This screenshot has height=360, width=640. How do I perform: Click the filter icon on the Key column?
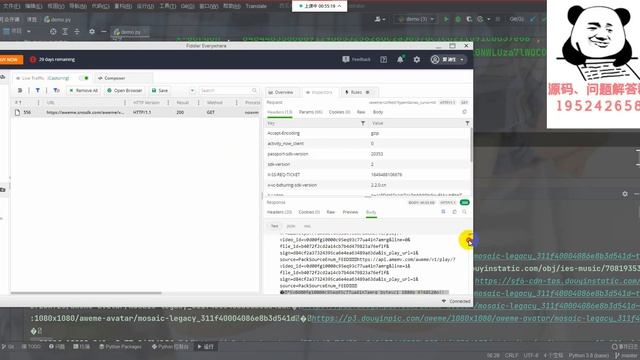[x=363, y=123]
